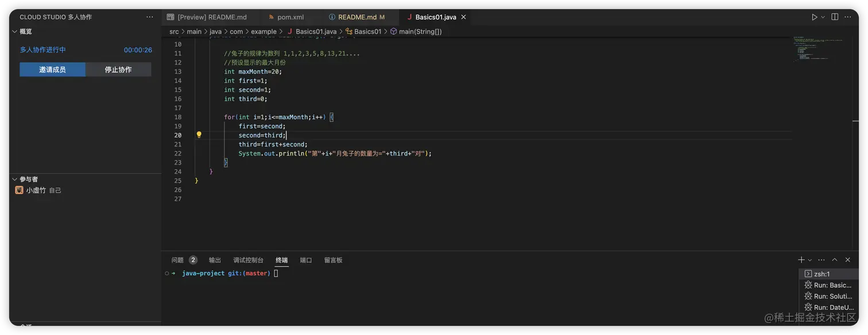
Task: Click the System.out.println statement line
Action: pyautogui.click(x=335, y=154)
